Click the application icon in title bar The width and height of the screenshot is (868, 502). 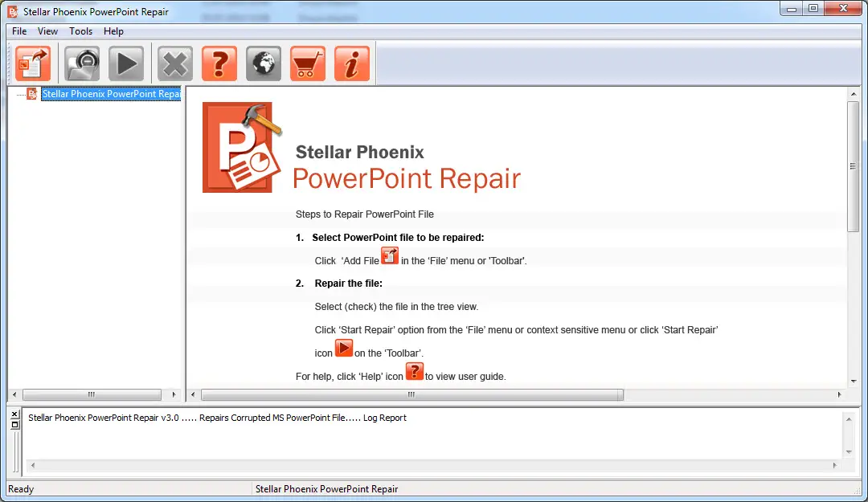(x=13, y=11)
